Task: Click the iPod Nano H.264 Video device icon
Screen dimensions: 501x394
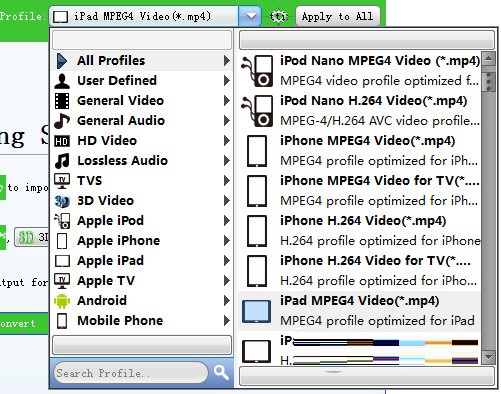Action: click(257, 111)
